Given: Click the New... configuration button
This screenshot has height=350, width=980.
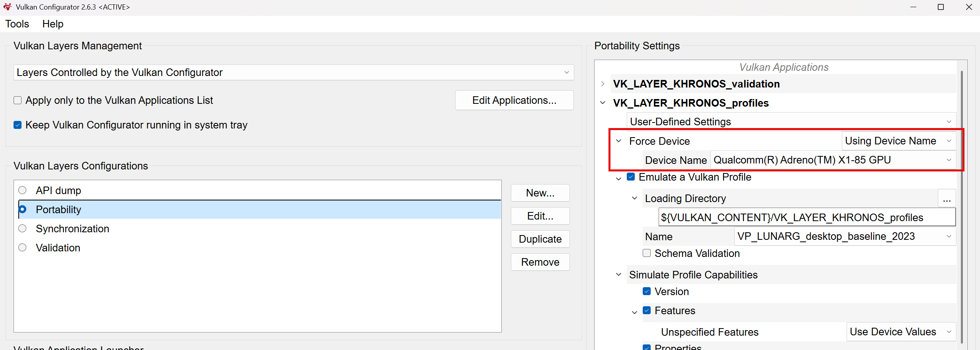Looking at the screenshot, I should (540, 193).
